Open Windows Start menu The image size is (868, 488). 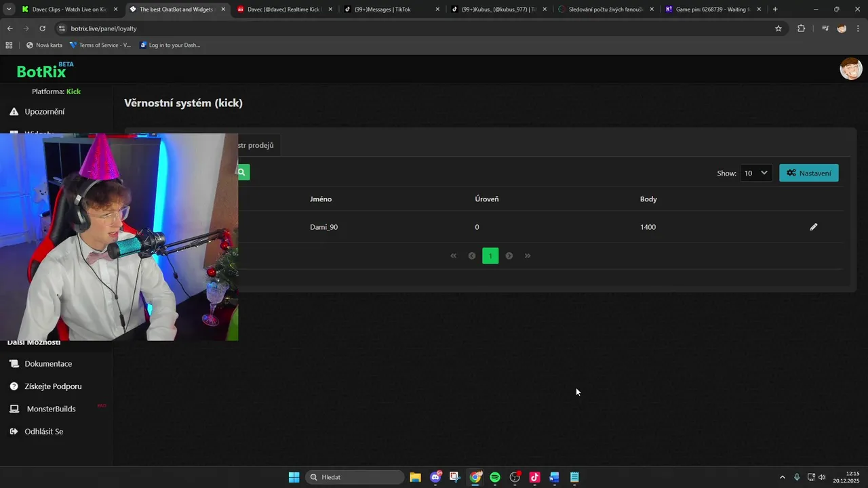click(x=294, y=477)
